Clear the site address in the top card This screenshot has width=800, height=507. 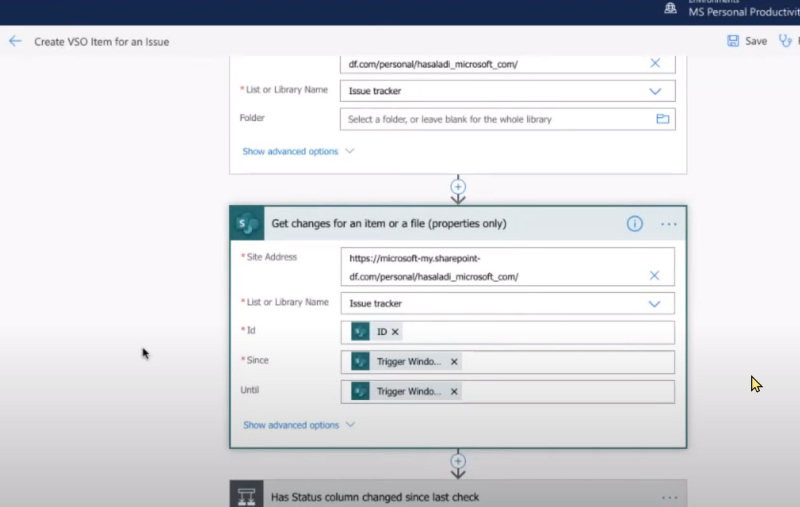pos(655,63)
